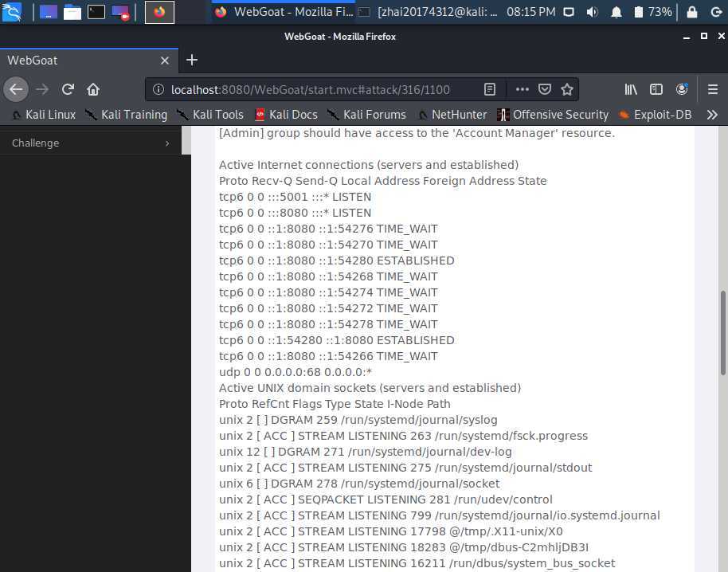Open the notifications bell icon
This screenshot has width=728, height=572.
616,12
